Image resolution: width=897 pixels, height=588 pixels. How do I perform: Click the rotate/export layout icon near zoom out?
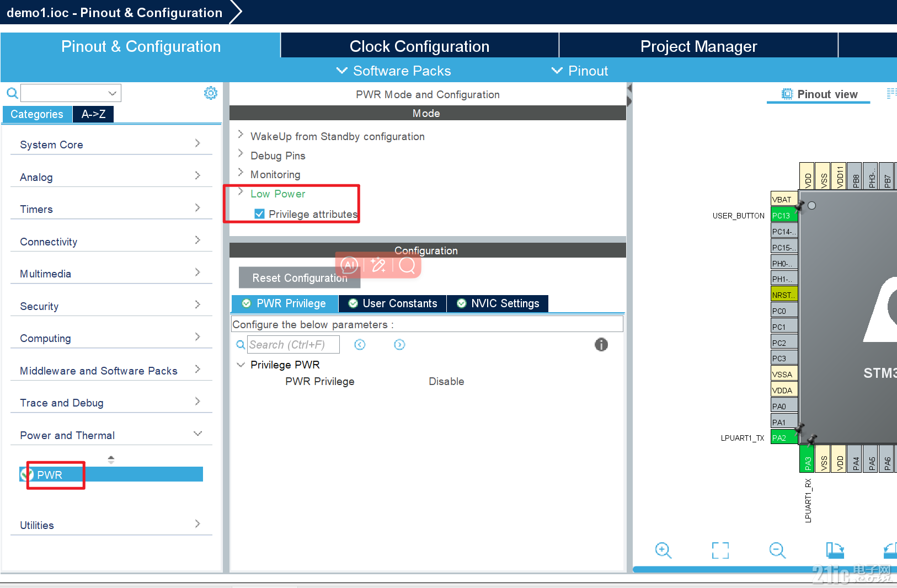[835, 550]
